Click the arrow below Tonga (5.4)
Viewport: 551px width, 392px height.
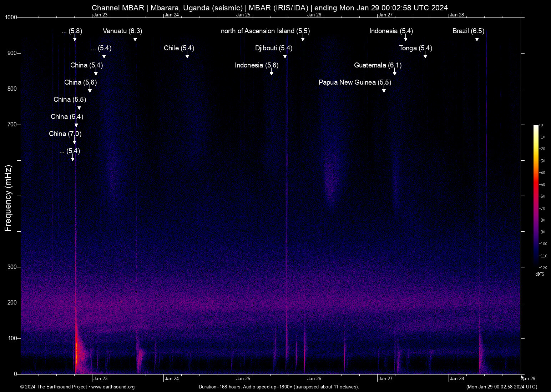pyautogui.click(x=425, y=55)
